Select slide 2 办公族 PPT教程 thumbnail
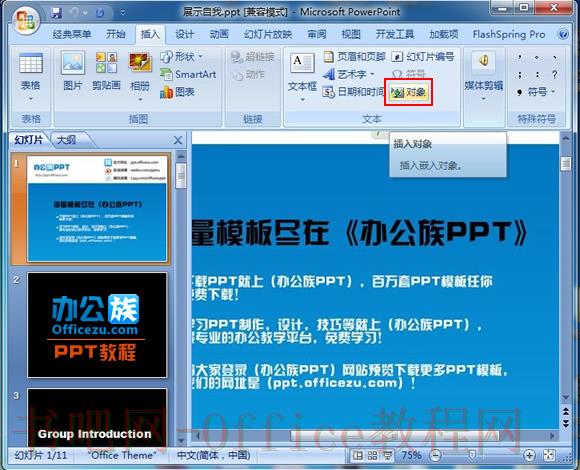Screen dimensions: 580x470 click(97, 325)
